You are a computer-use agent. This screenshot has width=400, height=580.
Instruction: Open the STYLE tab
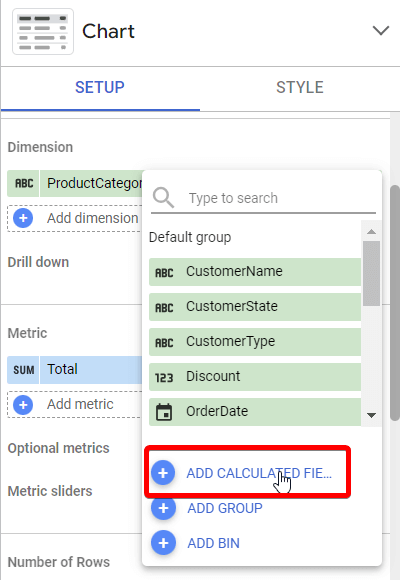(300, 88)
